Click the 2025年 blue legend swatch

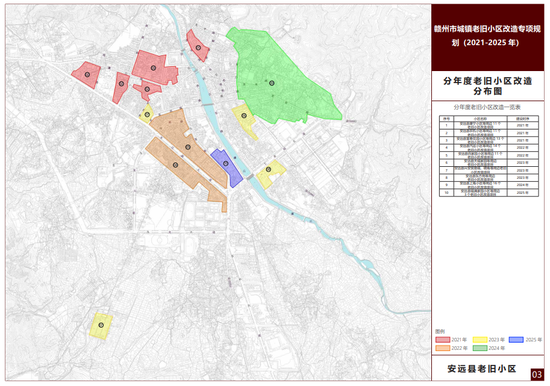[x=516, y=340]
